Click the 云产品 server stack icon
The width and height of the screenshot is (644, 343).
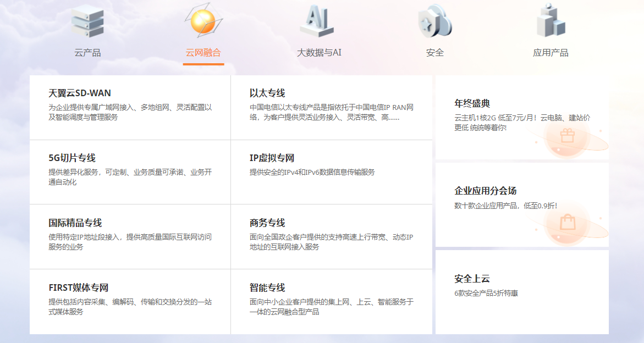tap(87, 22)
